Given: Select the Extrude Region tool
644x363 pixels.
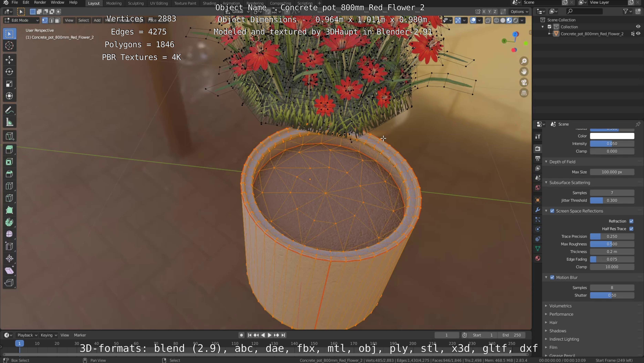Looking at the screenshot, I should point(9,149).
